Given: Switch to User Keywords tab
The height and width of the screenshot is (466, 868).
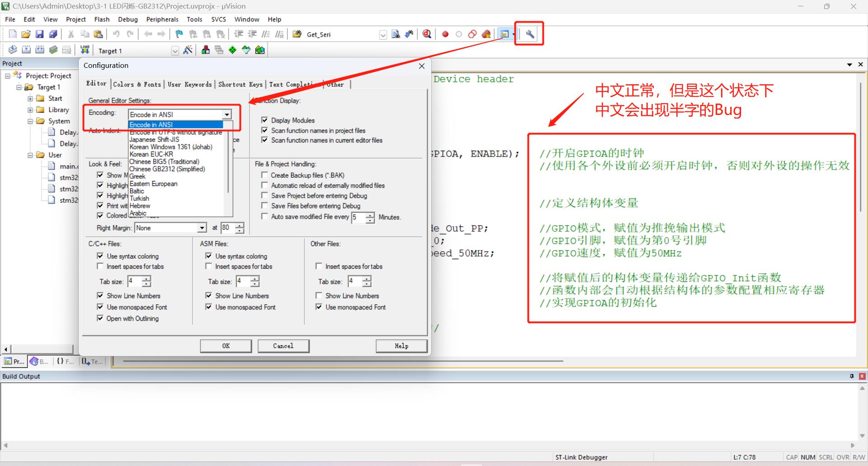Looking at the screenshot, I should point(189,85).
